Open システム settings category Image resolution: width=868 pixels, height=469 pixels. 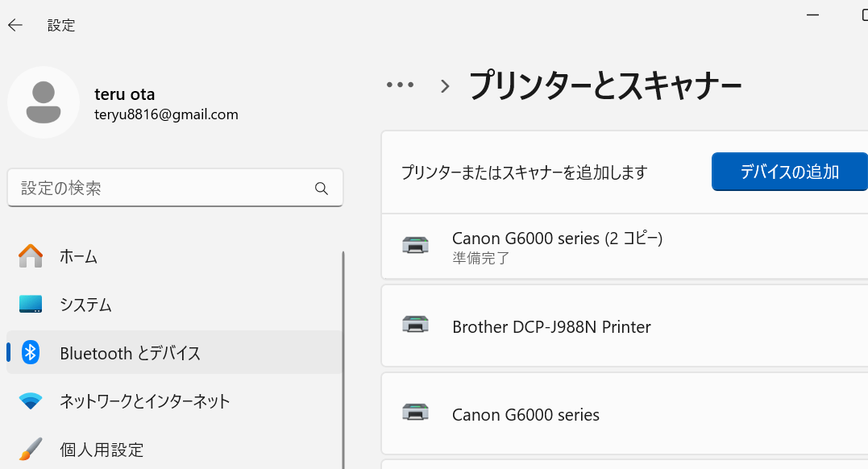click(174, 305)
